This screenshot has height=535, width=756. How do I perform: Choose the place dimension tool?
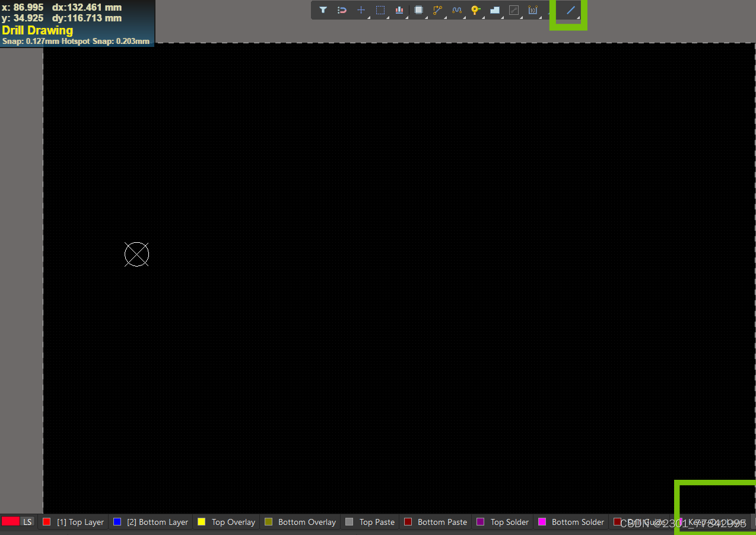pos(533,10)
